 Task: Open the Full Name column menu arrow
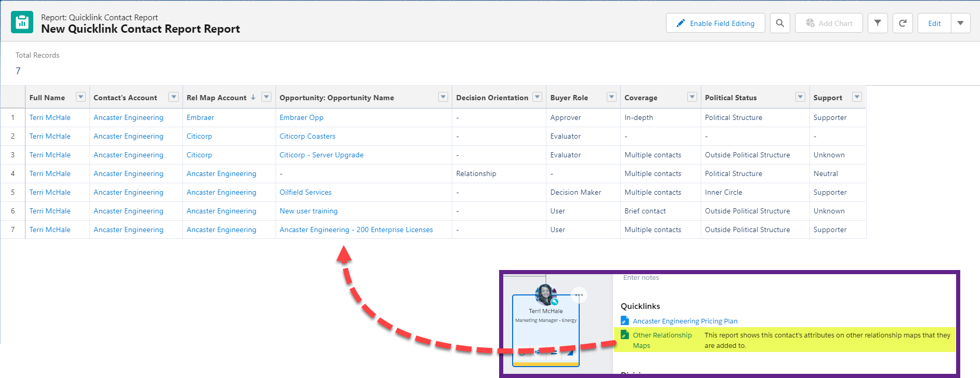[x=81, y=97]
